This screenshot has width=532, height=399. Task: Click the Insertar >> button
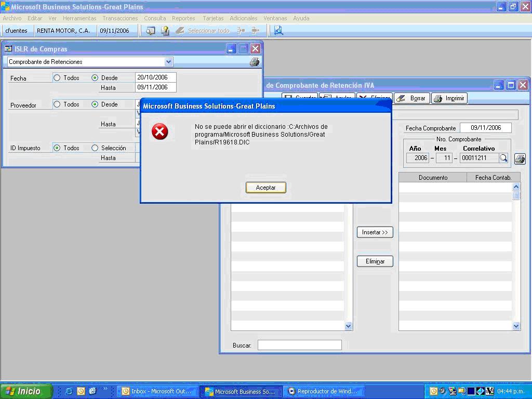pos(375,232)
